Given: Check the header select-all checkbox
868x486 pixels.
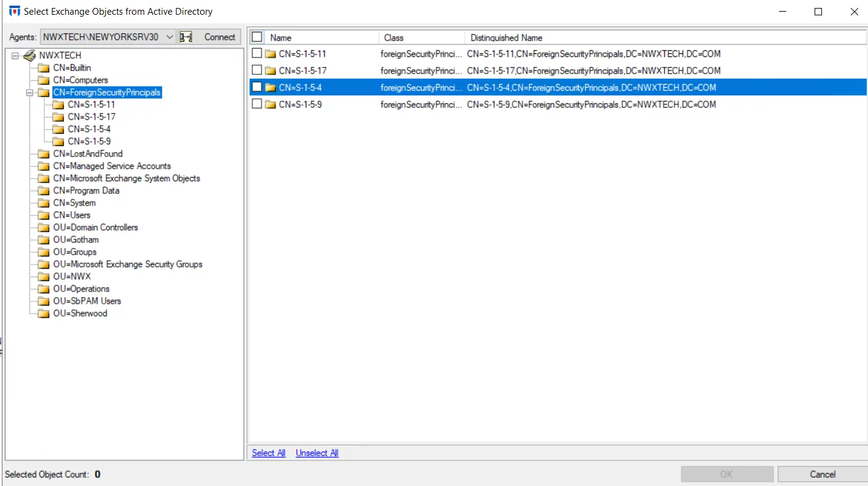Looking at the screenshot, I should click(257, 37).
